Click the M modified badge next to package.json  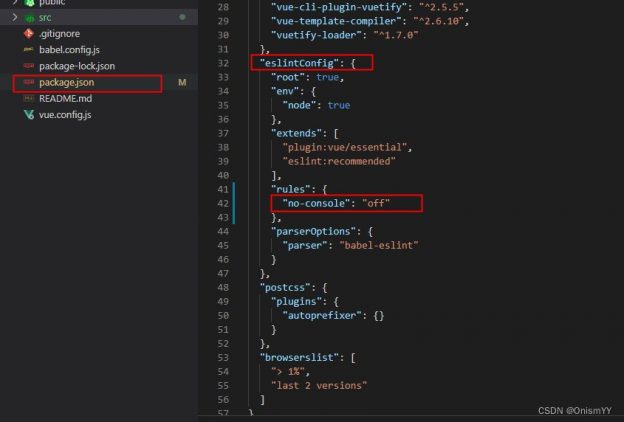coord(182,82)
